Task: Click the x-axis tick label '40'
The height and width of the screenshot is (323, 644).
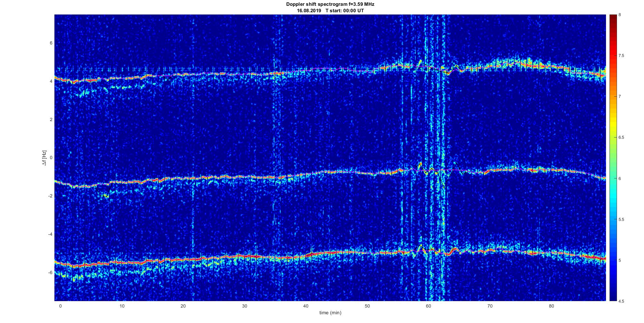Action: click(306, 306)
